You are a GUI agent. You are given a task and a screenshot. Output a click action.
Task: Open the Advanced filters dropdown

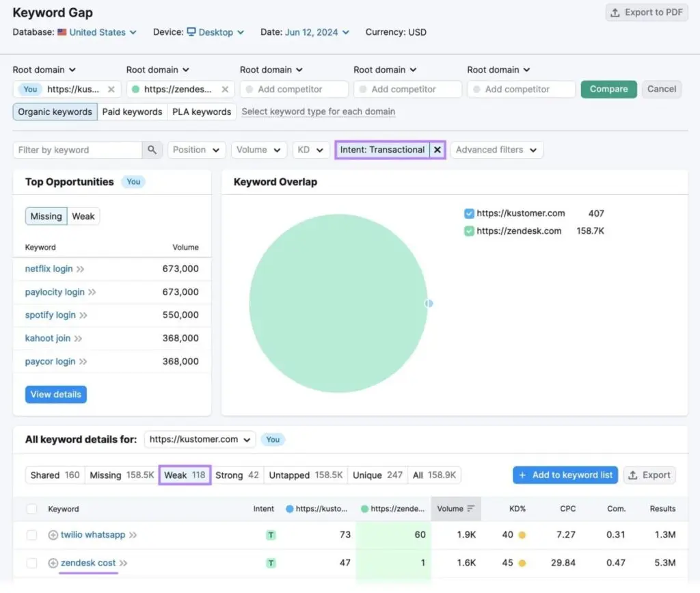click(x=496, y=150)
